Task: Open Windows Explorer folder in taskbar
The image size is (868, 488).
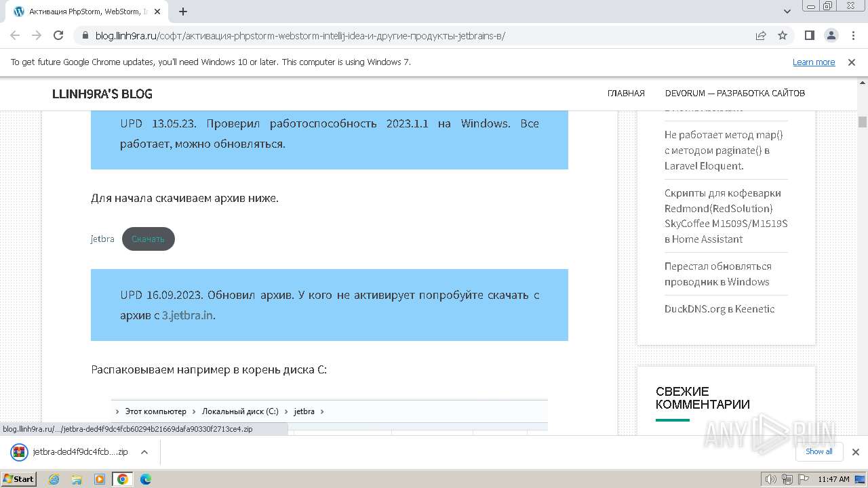Action: click(77, 479)
